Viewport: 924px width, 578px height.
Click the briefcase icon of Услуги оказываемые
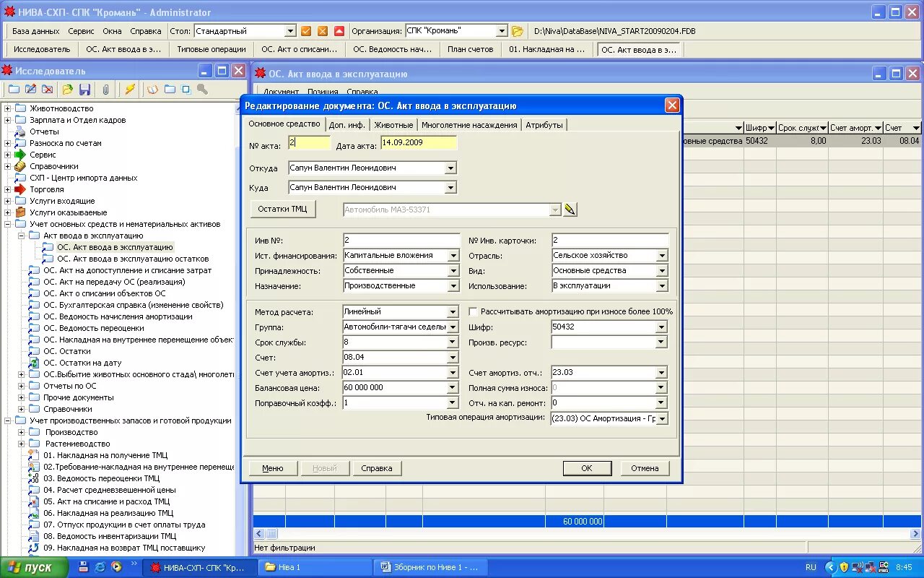(20, 212)
